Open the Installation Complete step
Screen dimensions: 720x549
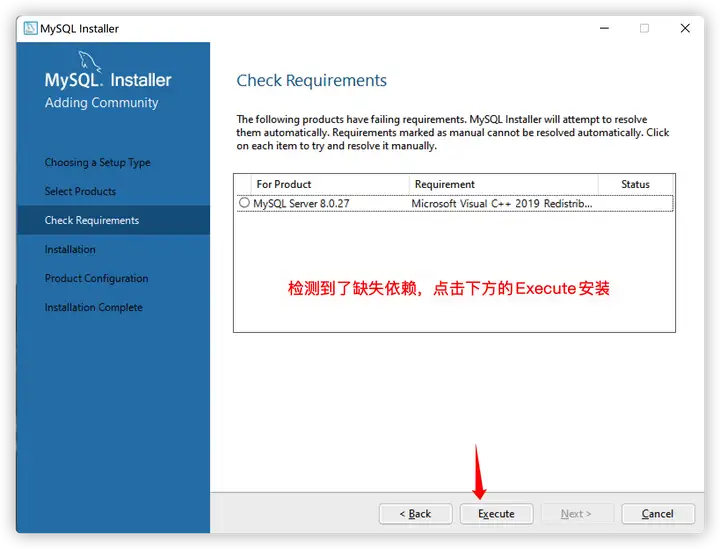pos(94,307)
